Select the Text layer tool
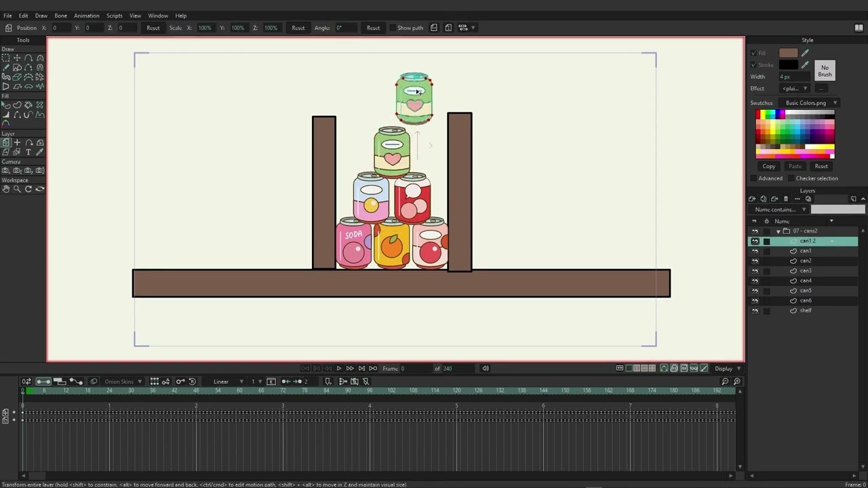 28,152
